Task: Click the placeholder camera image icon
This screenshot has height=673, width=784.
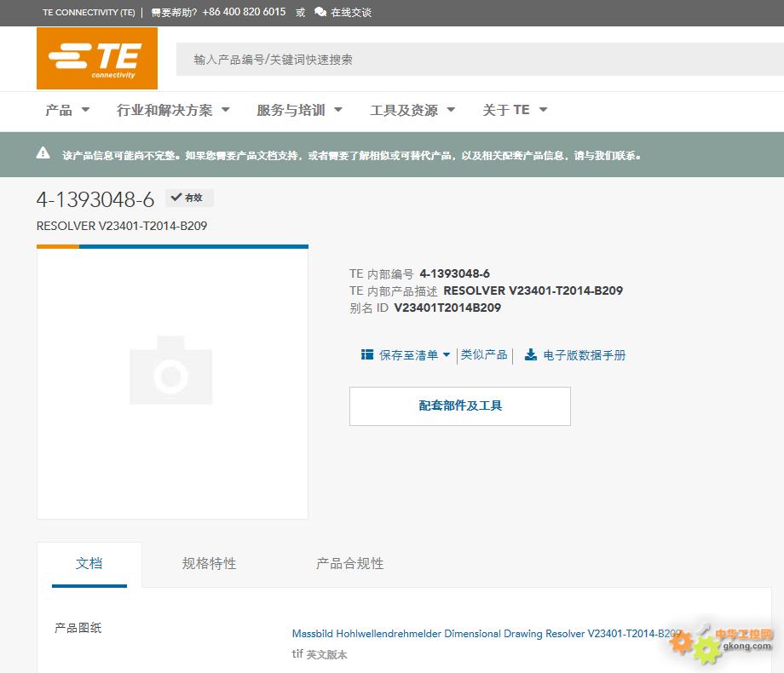Action: click(171, 370)
